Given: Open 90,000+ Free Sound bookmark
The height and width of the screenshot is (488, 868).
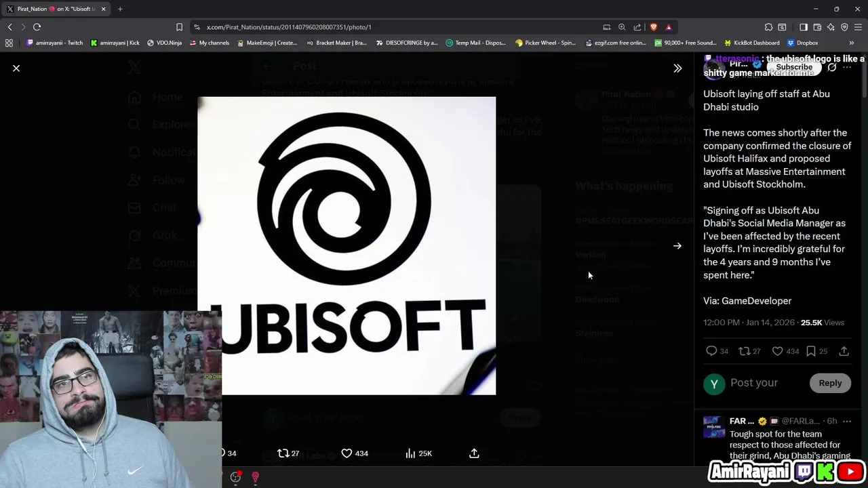Looking at the screenshot, I should click(x=685, y=43).
